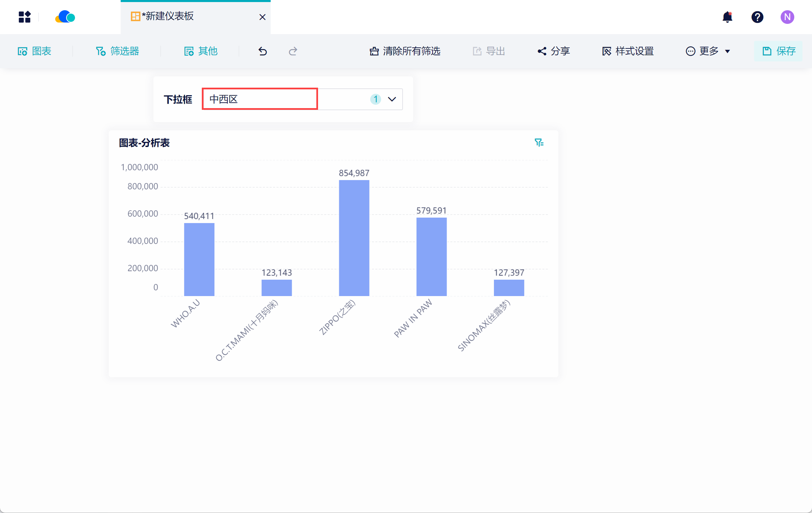Expand the 更多 dropdown menu
The width and height of the screenshot is (812, 513).
pos(708,51)
